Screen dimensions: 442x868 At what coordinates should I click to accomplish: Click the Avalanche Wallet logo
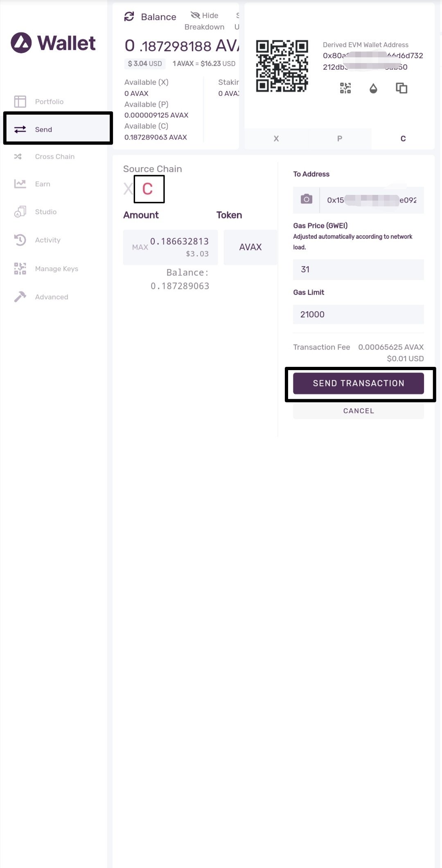[53, 43]
